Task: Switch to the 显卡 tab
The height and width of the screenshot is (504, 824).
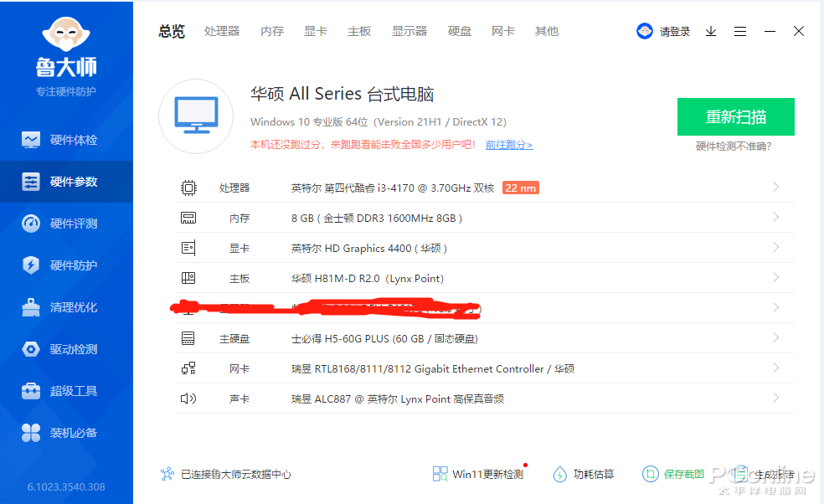Action: click(316, 32)
